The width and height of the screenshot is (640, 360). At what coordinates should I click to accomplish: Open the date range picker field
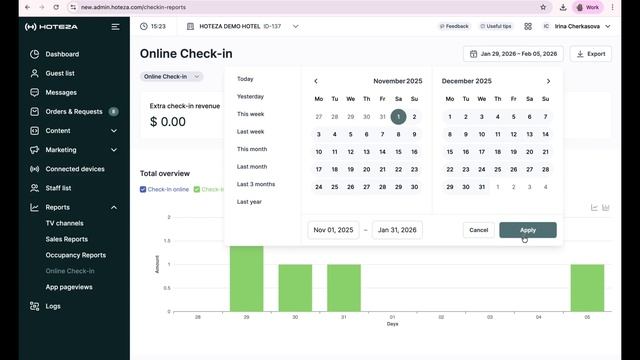[513, 54]
